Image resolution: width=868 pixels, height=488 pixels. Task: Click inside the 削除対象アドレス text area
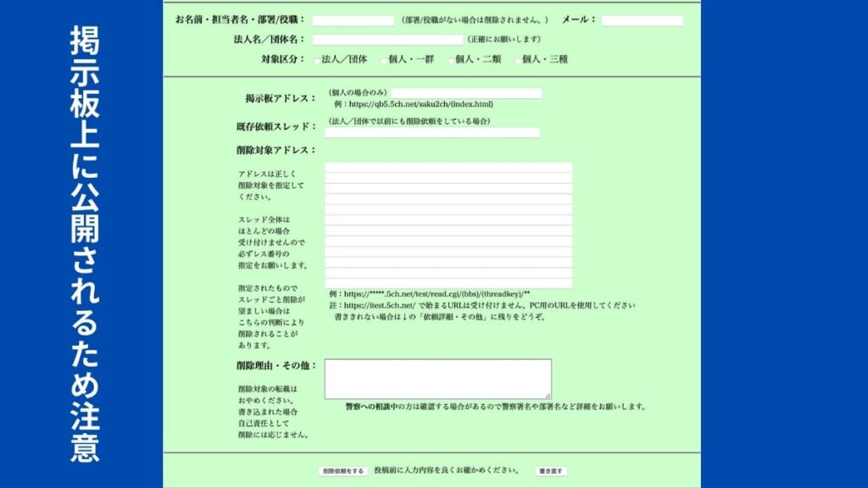(x=449, y=225)
